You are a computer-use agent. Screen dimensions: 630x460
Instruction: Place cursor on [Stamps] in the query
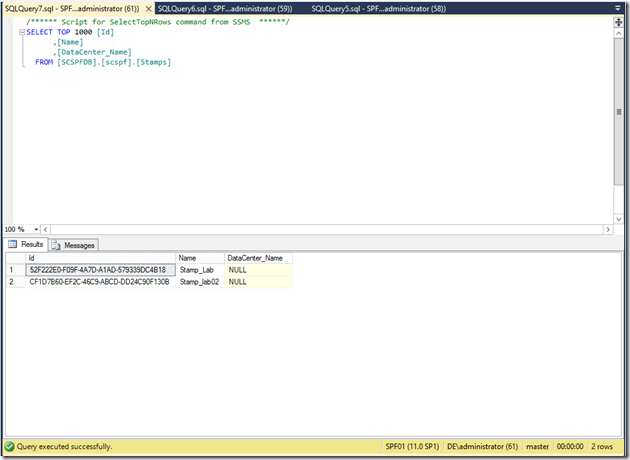pyautogui.click(x=153, y=62)
